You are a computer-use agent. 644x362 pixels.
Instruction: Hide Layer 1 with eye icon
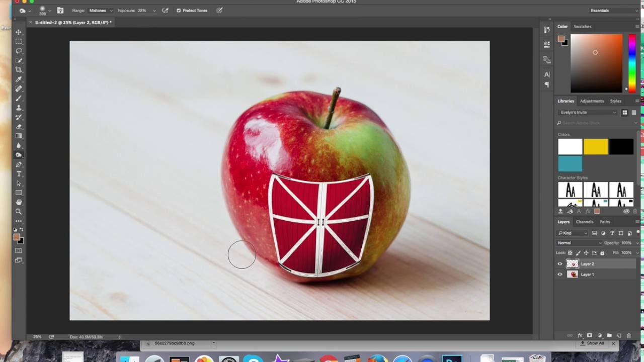point(560,275)
